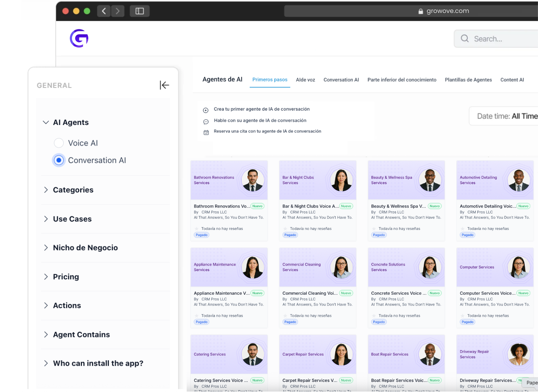
Task: Collapse the AI Agents section
Action: 46,122
